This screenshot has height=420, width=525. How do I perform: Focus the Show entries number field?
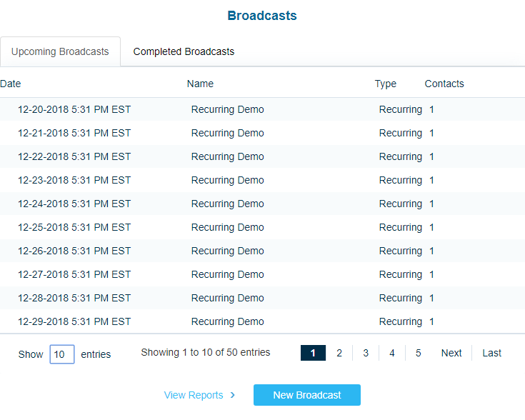(62, 354)
